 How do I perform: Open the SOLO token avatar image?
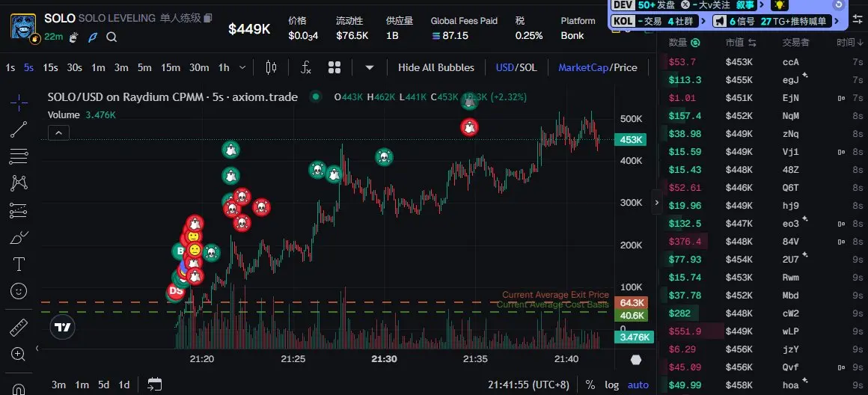(x=23, y=26)
